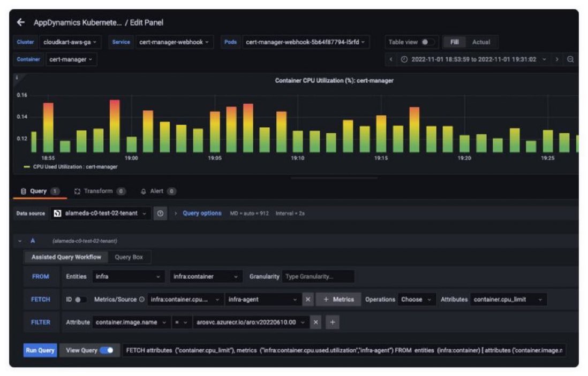Screen dimensions: 588x376
Task: Open filter value arosvc.azurecr.io dropdown
Action: pos(251,322)
